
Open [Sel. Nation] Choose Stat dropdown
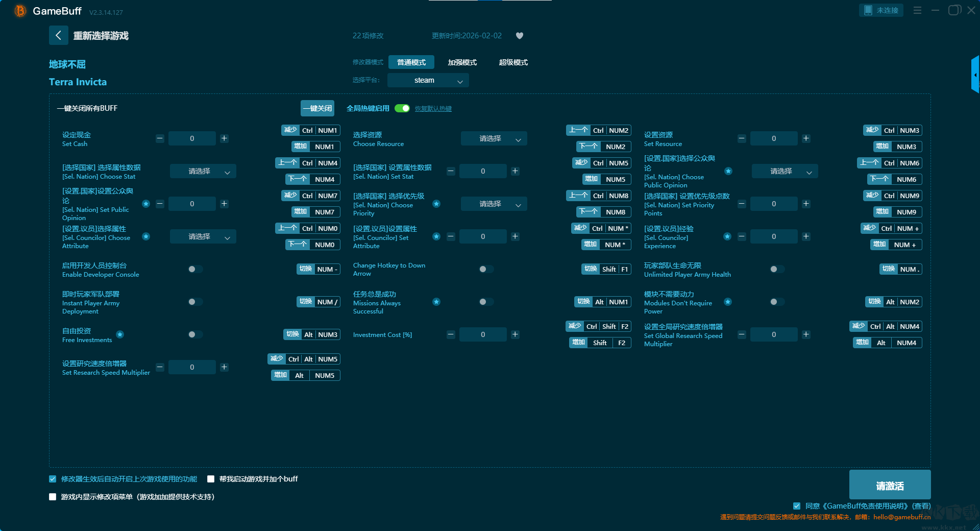pyautogui.click(x=203, y=171)
